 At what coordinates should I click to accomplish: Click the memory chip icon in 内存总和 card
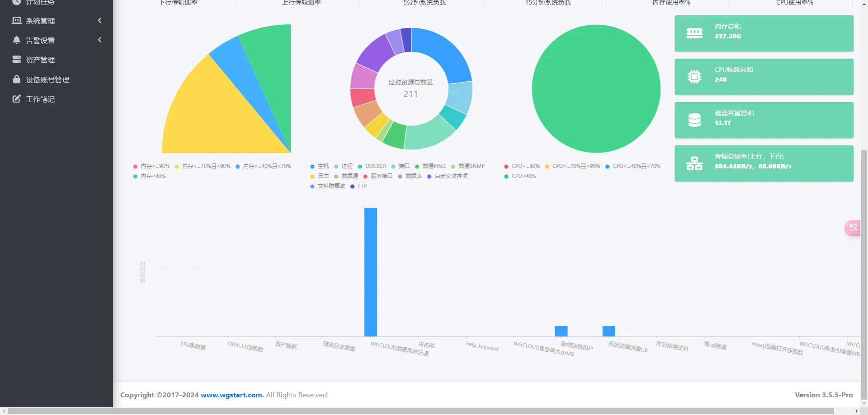[694, 33]
